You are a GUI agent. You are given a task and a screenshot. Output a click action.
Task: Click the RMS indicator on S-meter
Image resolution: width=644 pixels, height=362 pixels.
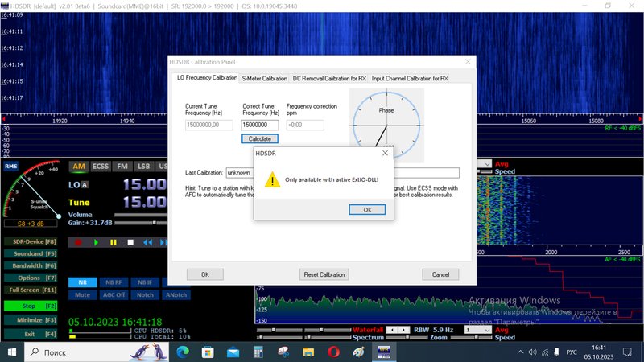11,167
